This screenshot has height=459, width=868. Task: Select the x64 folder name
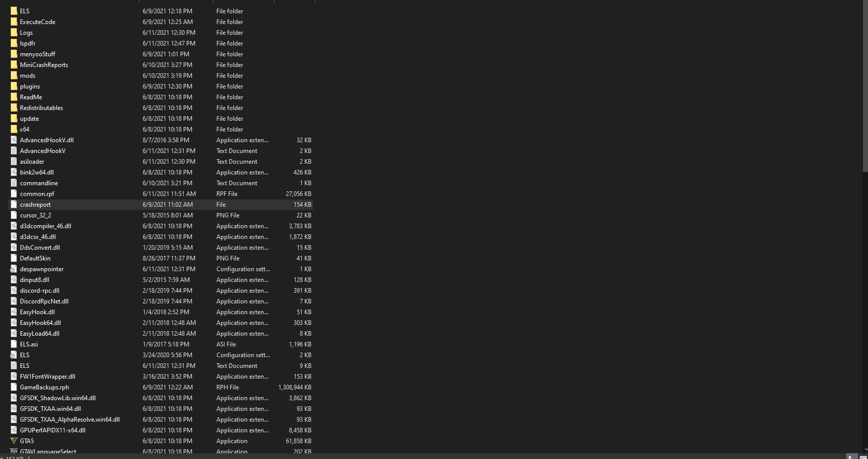click(25, 129)
